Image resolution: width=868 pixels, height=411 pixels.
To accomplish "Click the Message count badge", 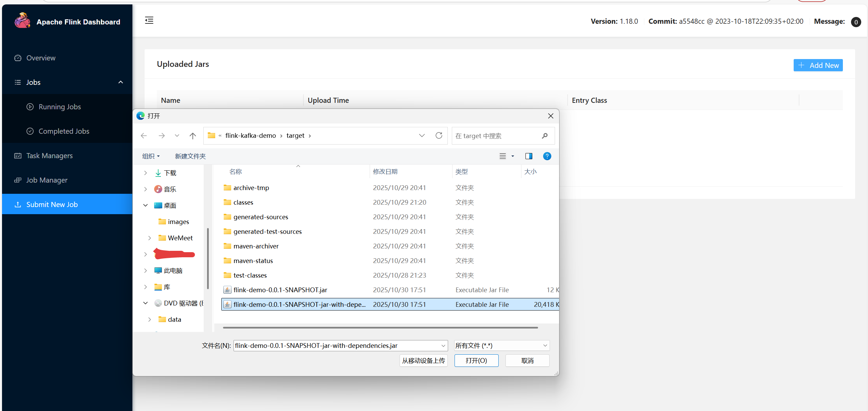I will point(855,22).
